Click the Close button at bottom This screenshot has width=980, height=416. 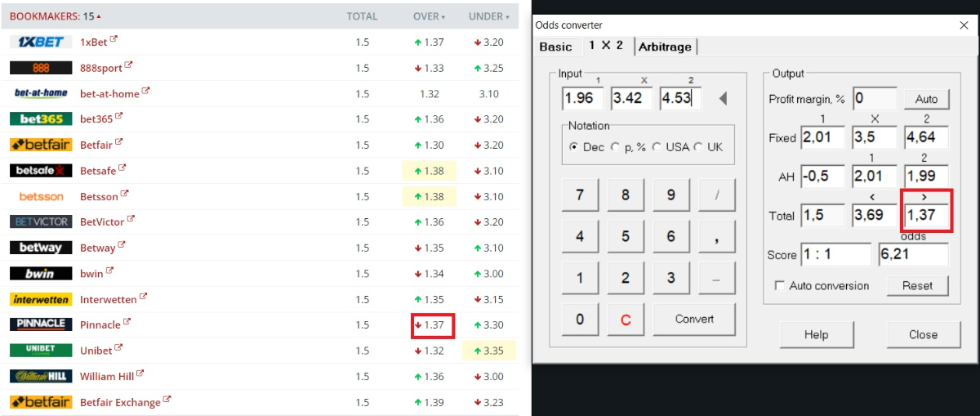923,334
